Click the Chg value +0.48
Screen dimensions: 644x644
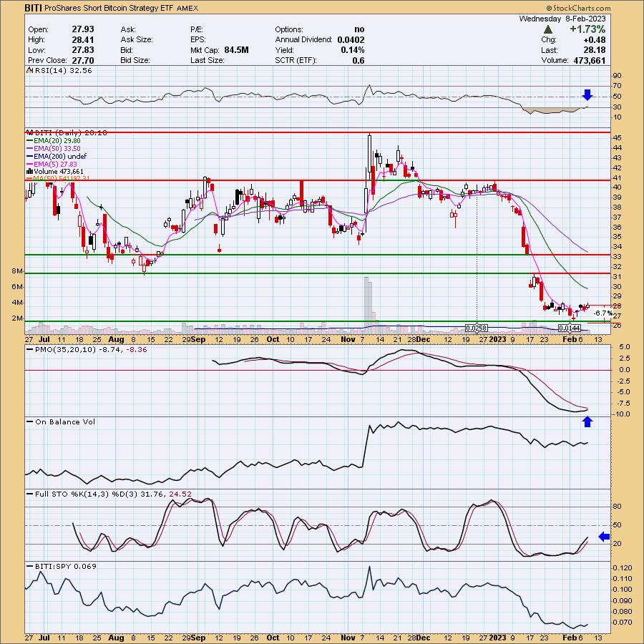coord(595,40)
